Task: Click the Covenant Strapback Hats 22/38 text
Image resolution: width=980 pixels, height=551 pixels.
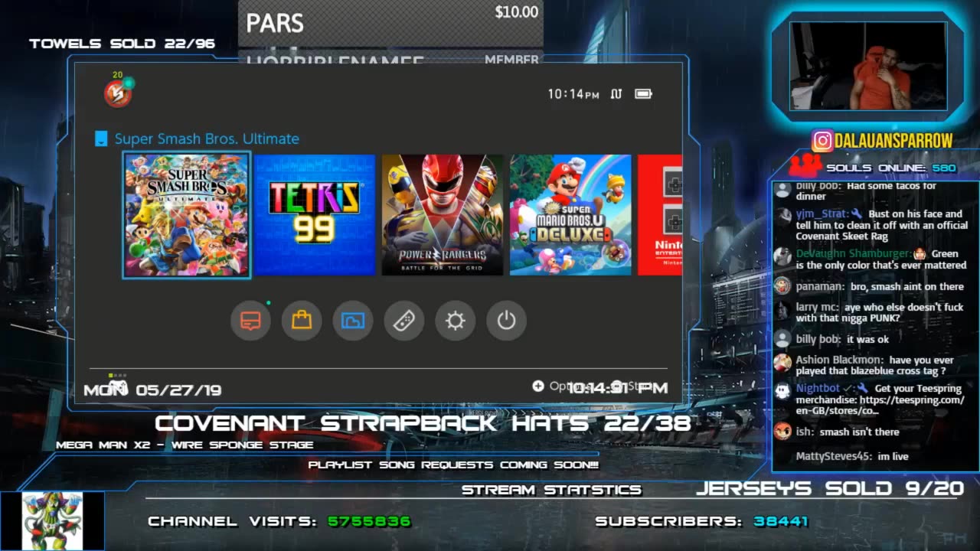Action: pyautogui.click(x=423, y=423)
